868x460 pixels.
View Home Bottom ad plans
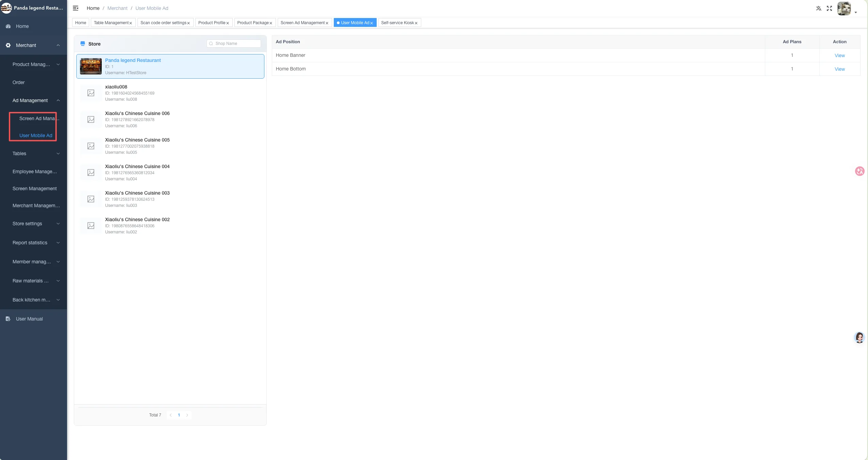click(839, 69)
